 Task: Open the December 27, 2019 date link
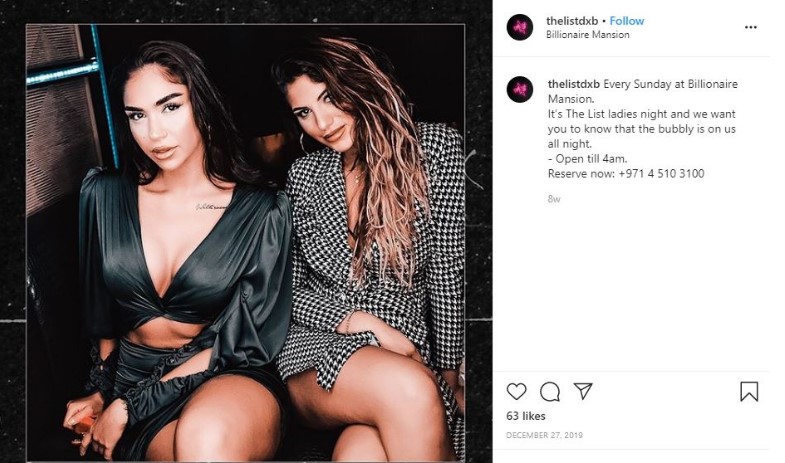click(x=544, y=435)
